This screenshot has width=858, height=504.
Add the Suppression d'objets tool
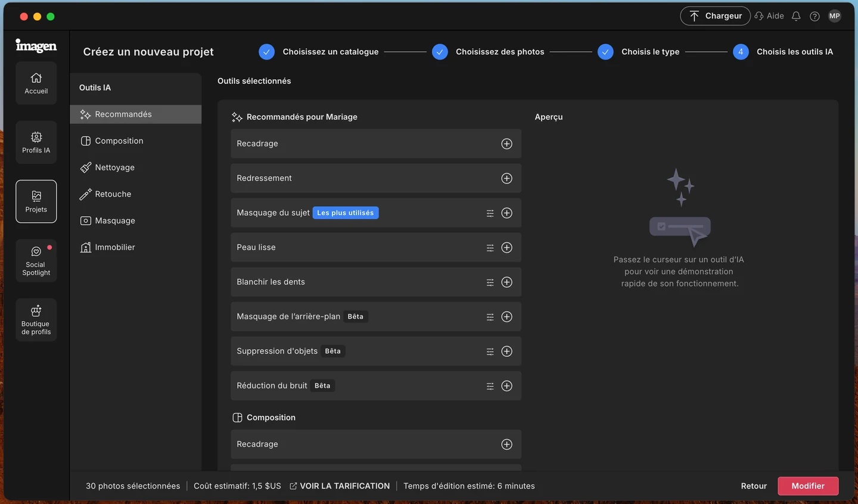(506, 351)
